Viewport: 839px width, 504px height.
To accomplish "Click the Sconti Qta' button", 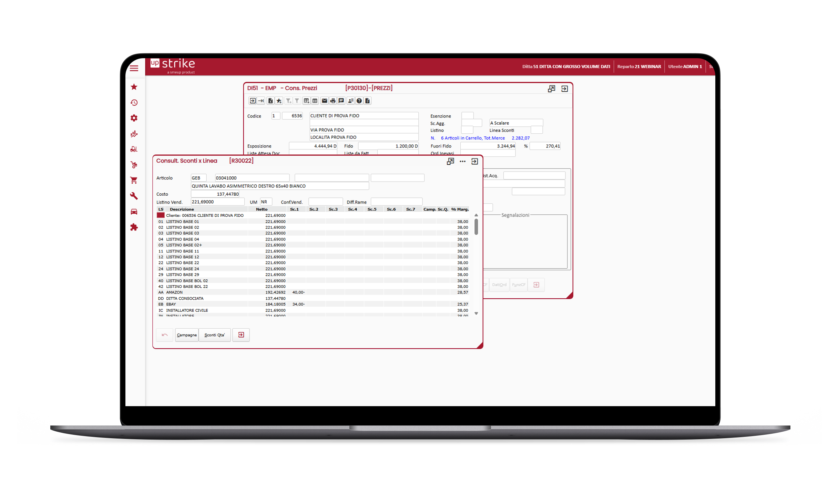I will coord(215,335).
